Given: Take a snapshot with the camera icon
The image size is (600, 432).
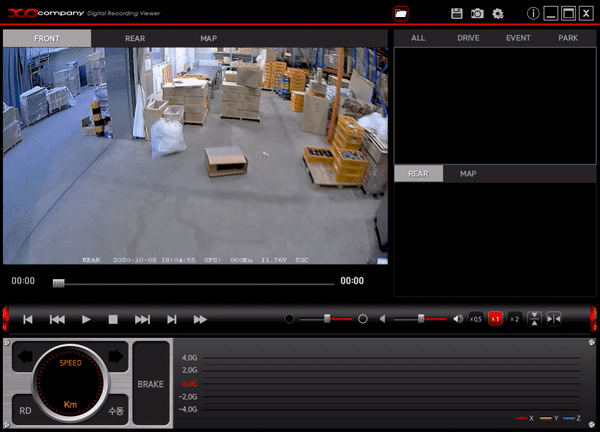Looking at the screenshot, I should 477,14.
